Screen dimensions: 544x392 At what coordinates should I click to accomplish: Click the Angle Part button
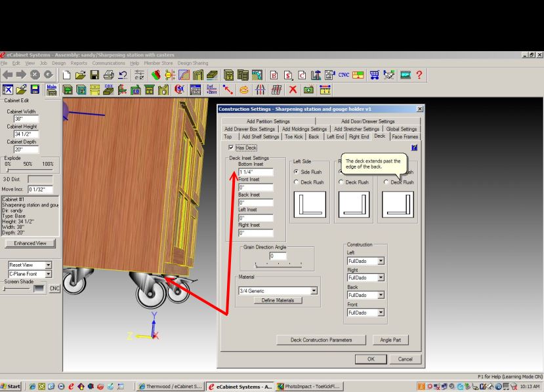click(390, 340)
